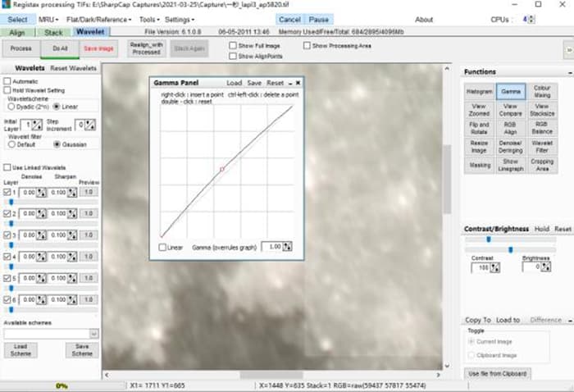Select the Gamma function button

pyautogui.click(x=510, y=92)
